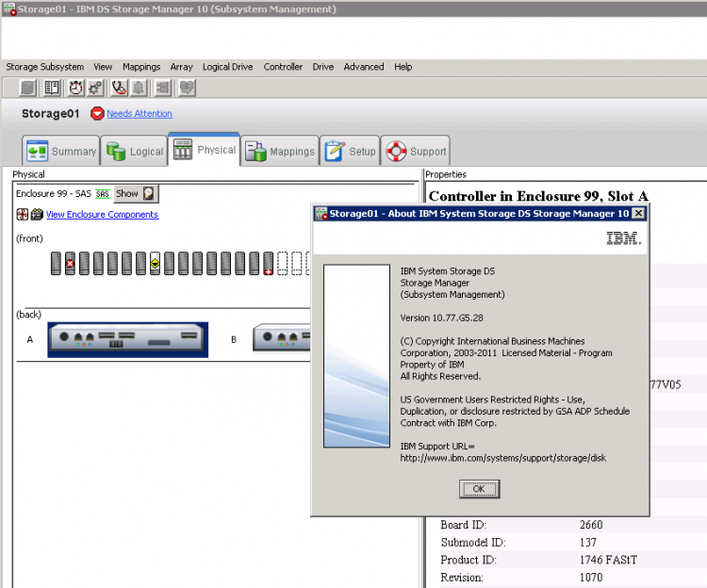707x588 pixels.
Task: Switch to the Logical tab
Action: [135, 151]
